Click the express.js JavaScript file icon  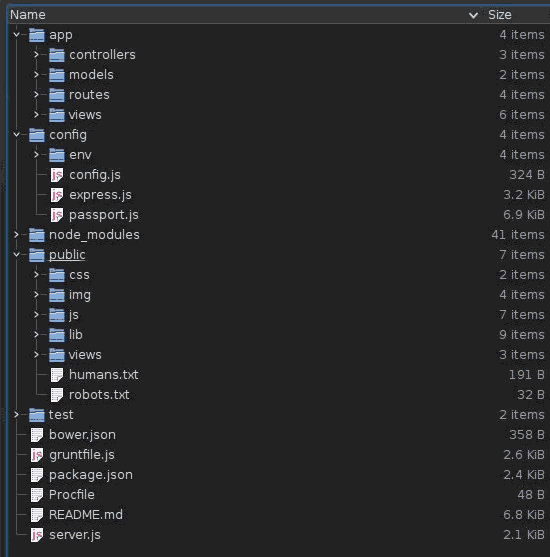57,195
